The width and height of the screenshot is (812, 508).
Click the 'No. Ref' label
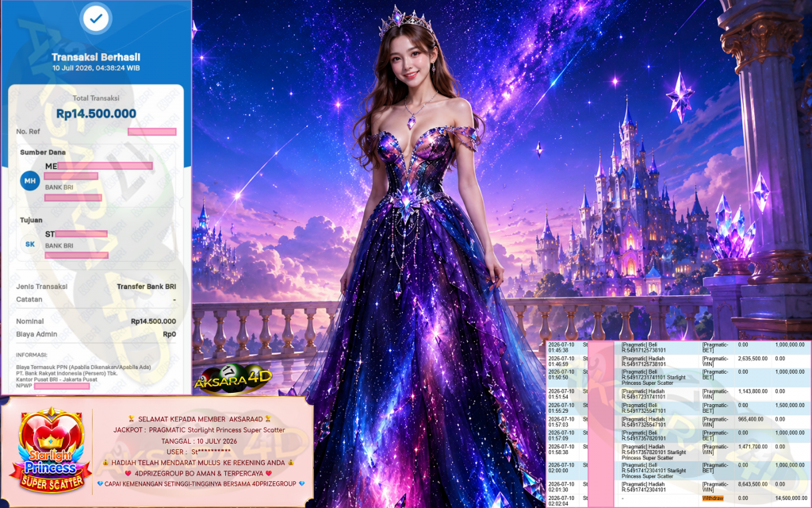28,132
